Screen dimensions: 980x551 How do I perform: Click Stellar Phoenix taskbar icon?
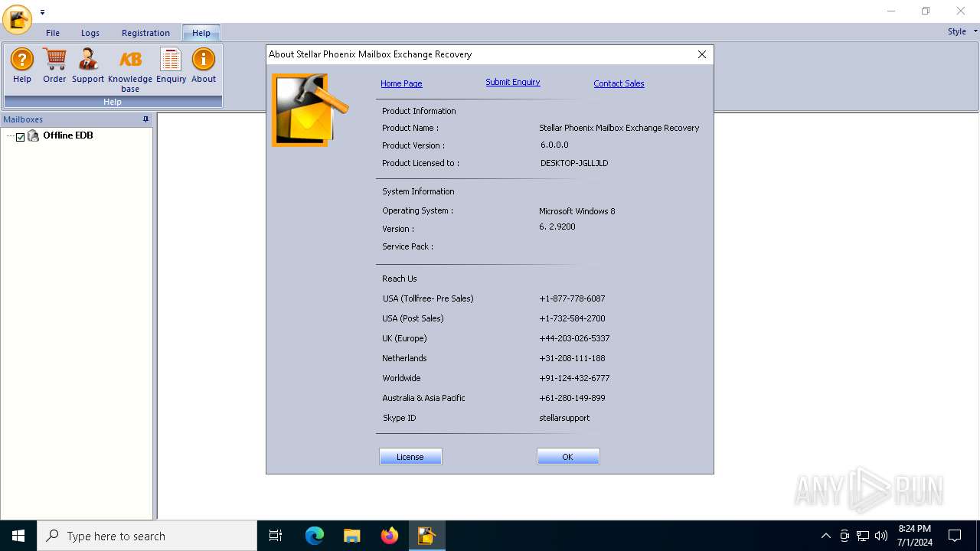tap(426, 536)
